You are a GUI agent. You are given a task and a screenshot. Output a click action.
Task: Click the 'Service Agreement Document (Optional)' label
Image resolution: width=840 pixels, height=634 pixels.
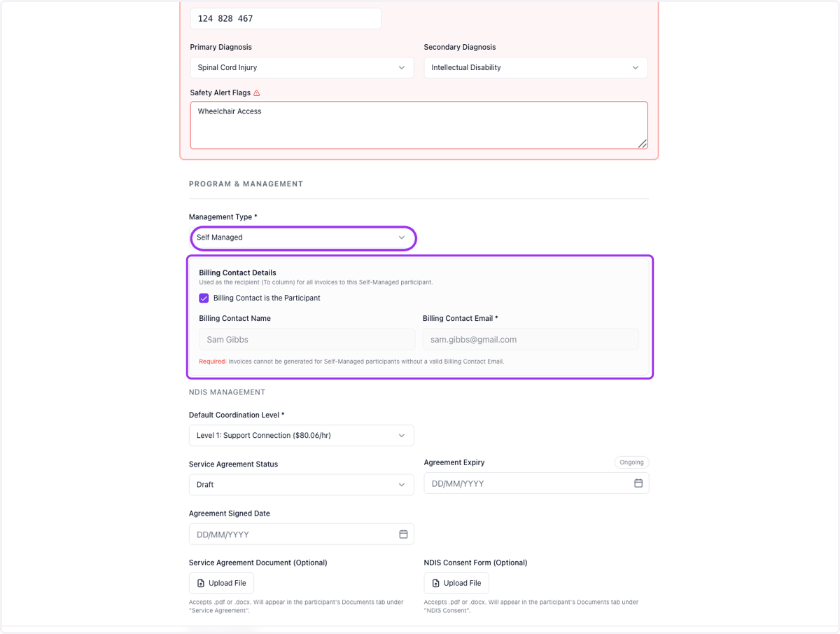coord(258,563)
